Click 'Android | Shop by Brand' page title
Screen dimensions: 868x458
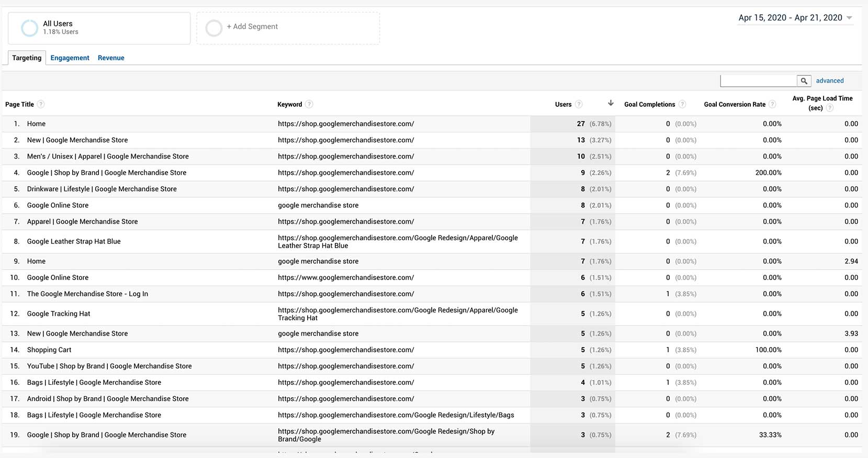(x=108, y=398)
